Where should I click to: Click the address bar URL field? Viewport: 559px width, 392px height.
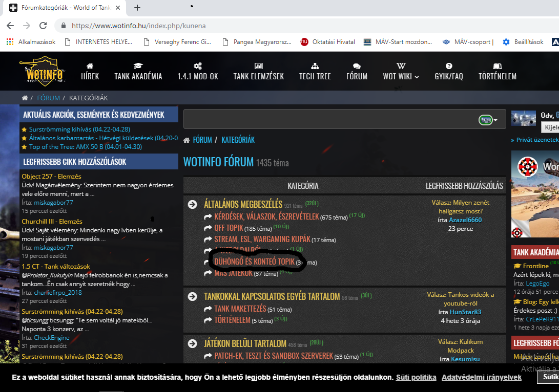pos(139,26)
